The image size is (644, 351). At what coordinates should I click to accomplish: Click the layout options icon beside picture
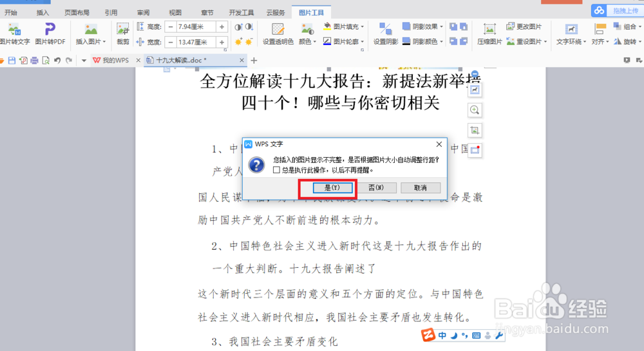(x=475, y=90)
